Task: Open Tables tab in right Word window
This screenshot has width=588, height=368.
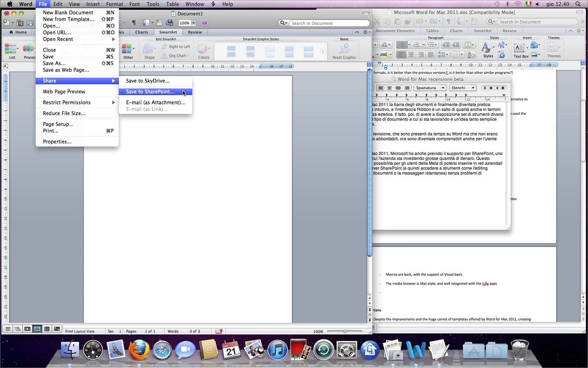Action: point(432,31)
